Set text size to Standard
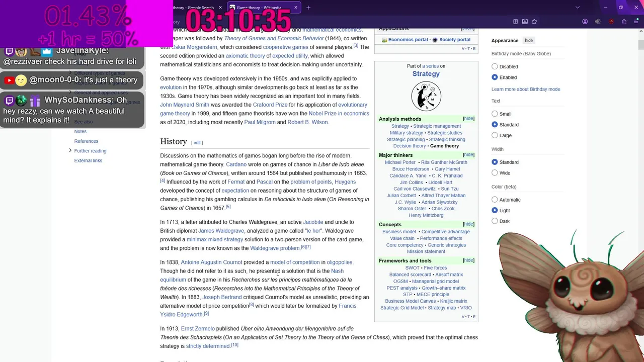The width and height of the screenshot is (644, 362). 495,125
